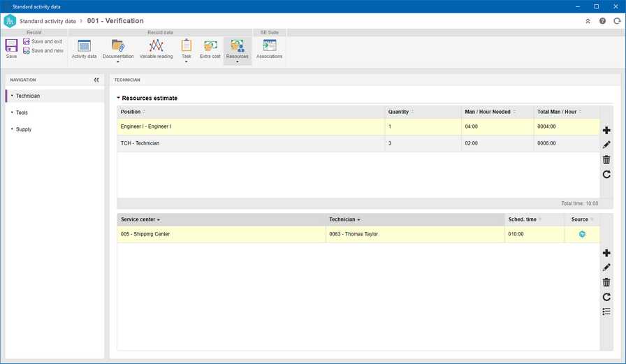Open the Variable reading section
The height and width of the screenshot is (364, 626).
[x=156, y=49]
